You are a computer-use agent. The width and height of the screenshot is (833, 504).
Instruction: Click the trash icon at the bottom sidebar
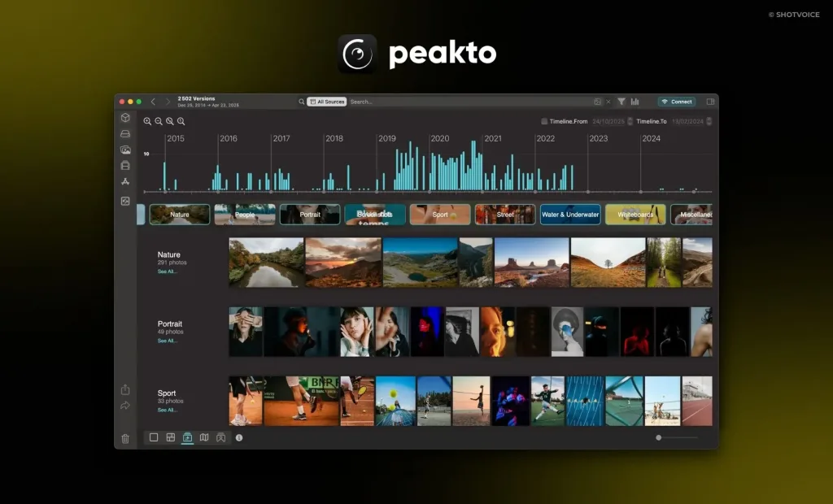tap(125, 438)
